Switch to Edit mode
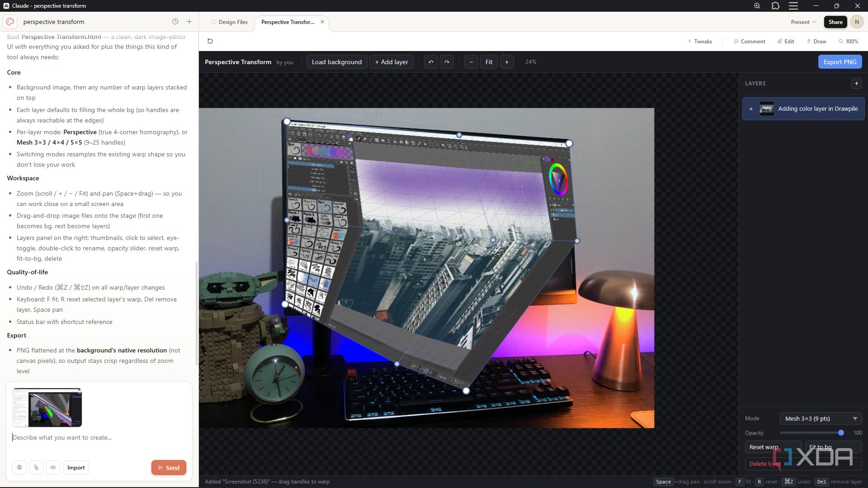The image size is (868, 488). [x=786, y=41]
